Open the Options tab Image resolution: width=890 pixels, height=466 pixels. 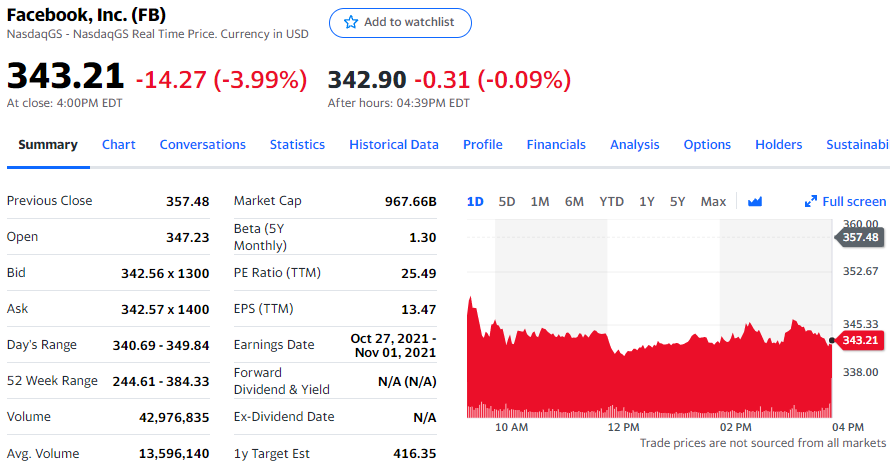click(707, 145)
